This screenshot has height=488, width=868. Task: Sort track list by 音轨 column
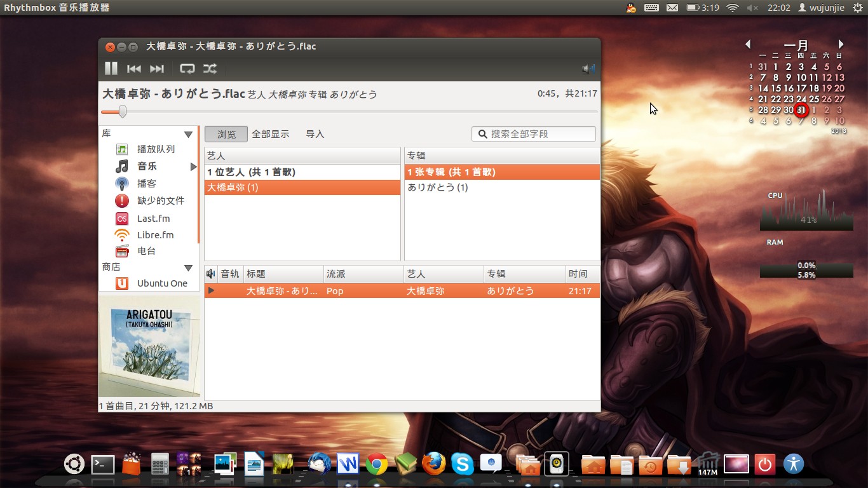[231, 274]
